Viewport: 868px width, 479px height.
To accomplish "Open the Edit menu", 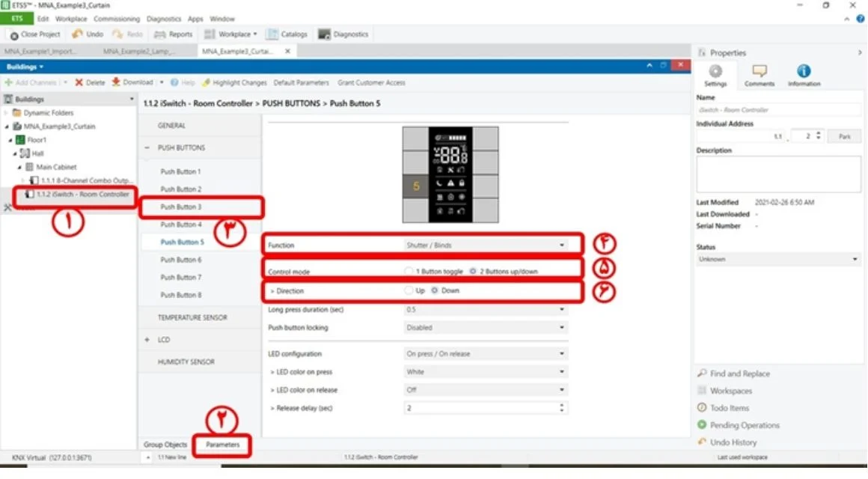I will coord(43,19).
